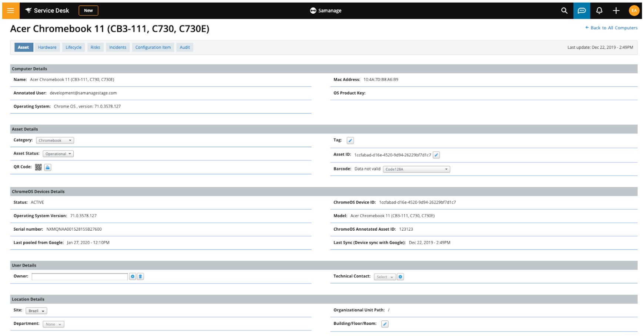Open the Department None dropdown

[x=53, y=324]
